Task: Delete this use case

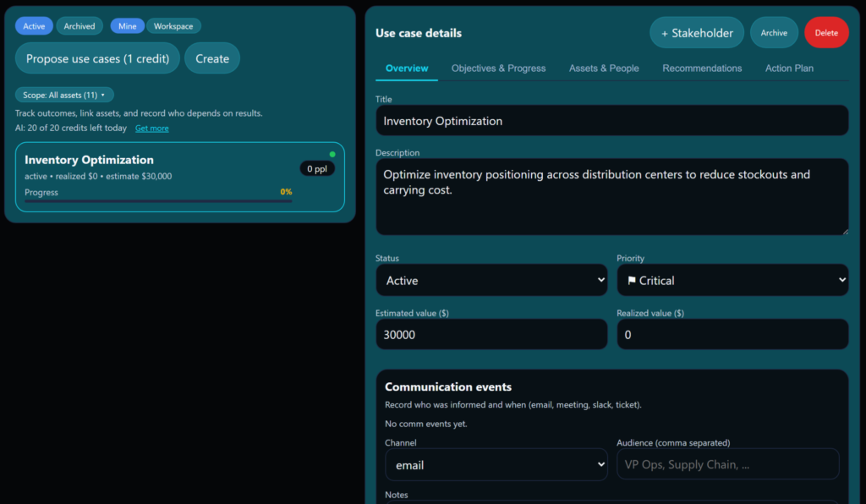Action: click(826, 33)
